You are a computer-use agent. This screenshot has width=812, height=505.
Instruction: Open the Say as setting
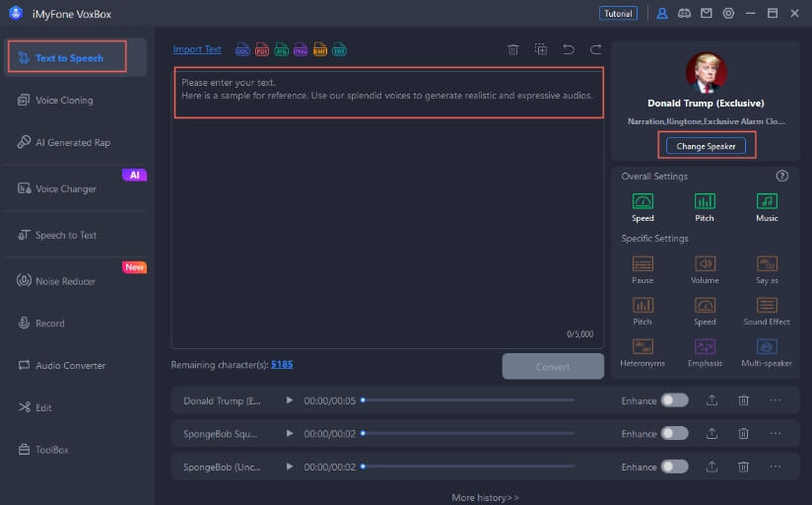click(x=767, y=264)
